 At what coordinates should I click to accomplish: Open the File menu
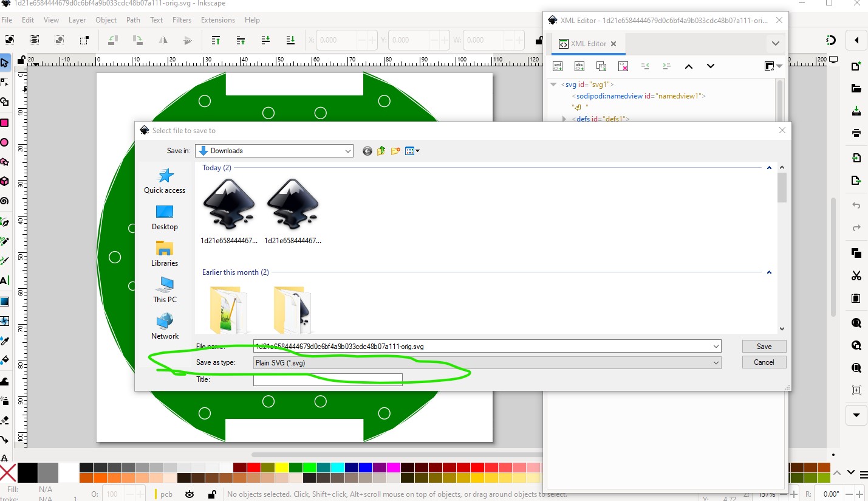[7, 19]
